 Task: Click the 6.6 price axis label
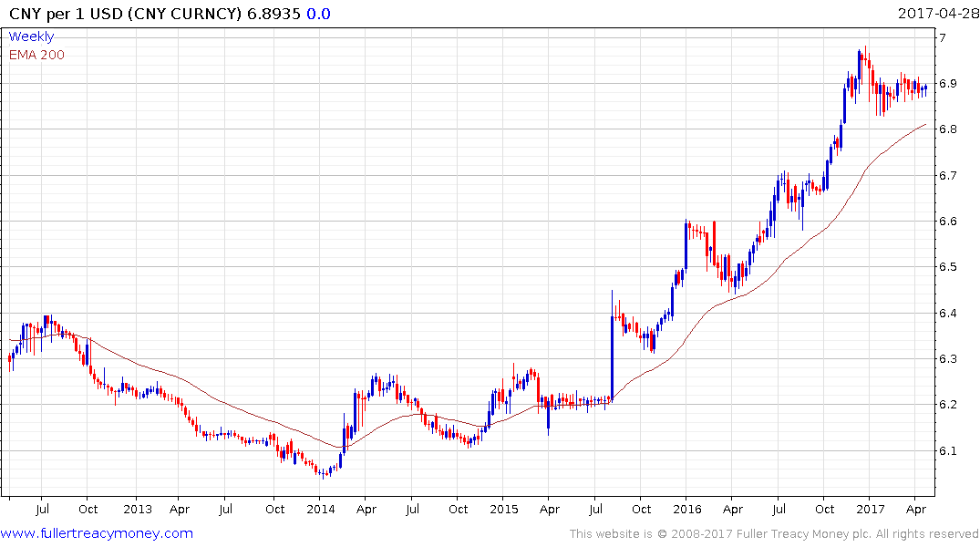click(x=948, y=222)
